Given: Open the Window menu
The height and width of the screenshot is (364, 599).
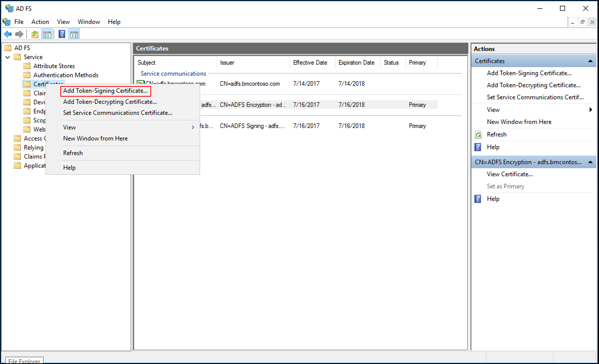Looking at the screenshot, I should (x=89, y=22).
